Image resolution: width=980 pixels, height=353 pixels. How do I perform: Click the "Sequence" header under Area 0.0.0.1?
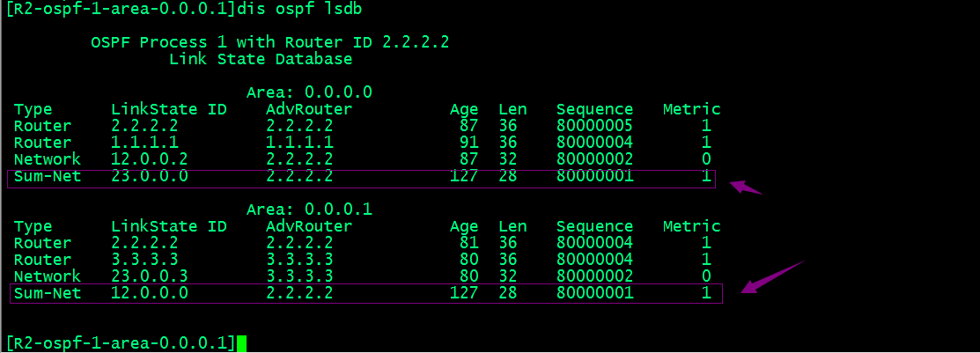point(594,225)
